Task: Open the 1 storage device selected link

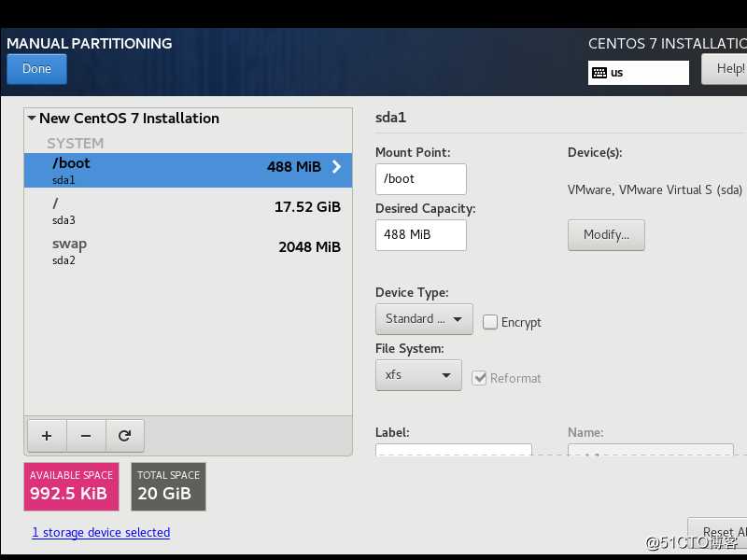Action: tap(101, 532)
